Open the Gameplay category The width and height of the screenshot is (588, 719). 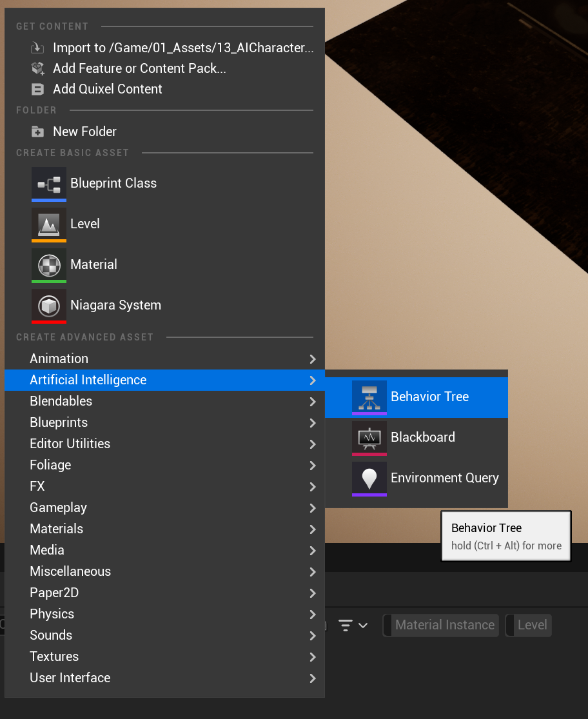164,508
